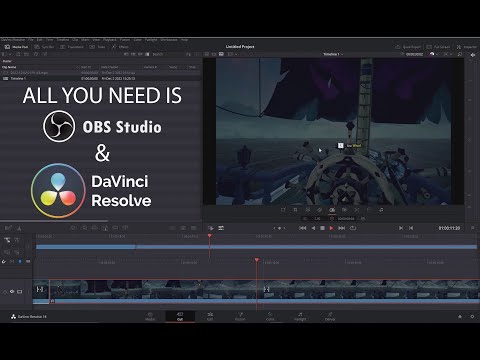Image resolution: width=480 pixels, height=360 pixels.
Task: Open the Project Manager home icon
Action: [x=460, y=316]
